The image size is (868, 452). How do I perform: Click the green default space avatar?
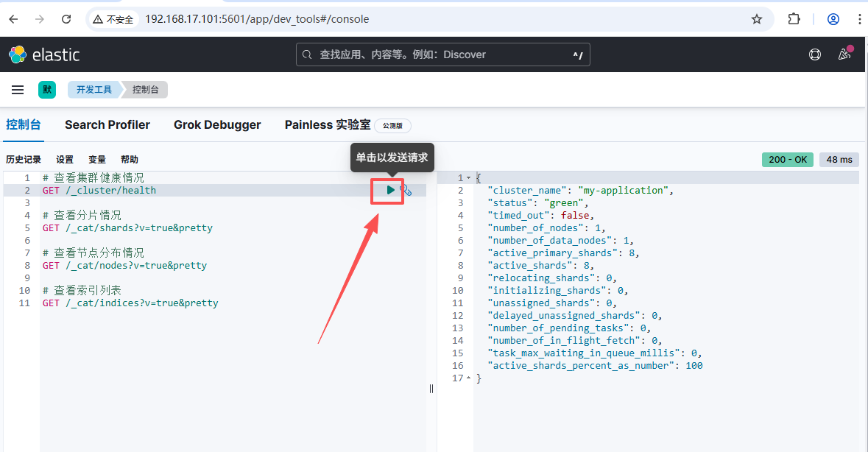click(47, 90)
